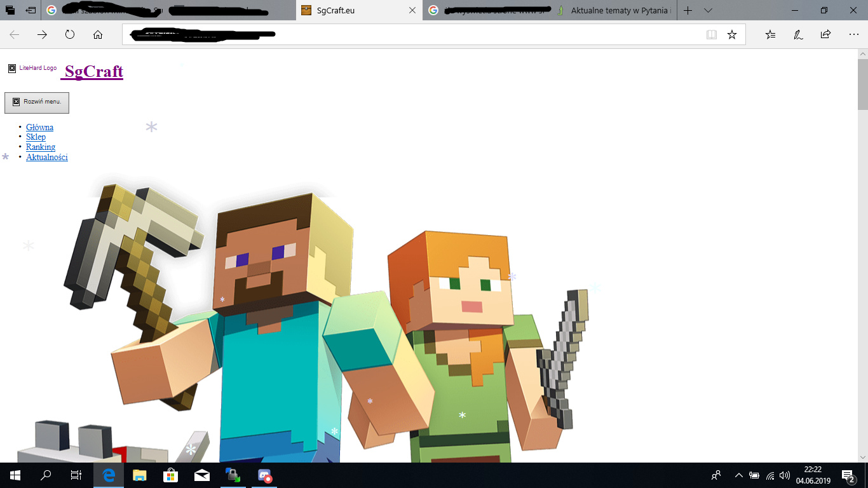
Task: Open the Sklep link
Action: point(36,137)
